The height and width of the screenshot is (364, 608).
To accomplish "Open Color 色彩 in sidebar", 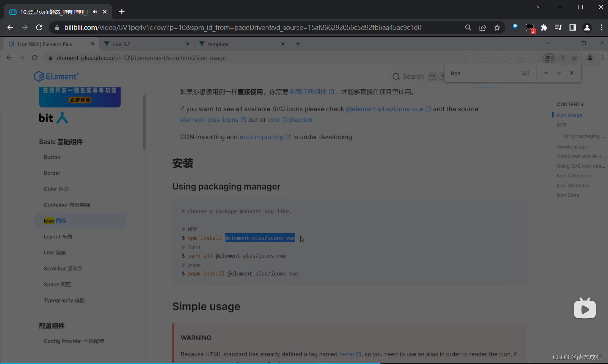I will (56, 189).
